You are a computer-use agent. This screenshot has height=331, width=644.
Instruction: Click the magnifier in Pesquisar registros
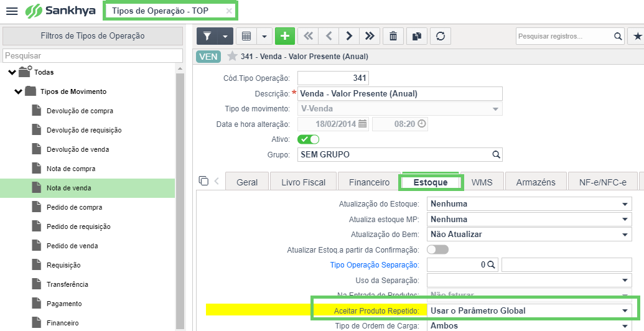pos(618,36)
